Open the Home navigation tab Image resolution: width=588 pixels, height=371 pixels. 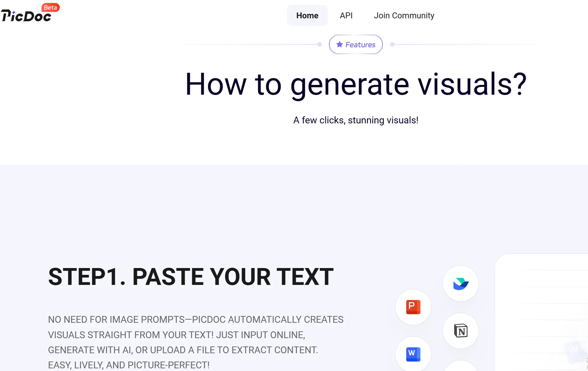click(x=307, y=15)
